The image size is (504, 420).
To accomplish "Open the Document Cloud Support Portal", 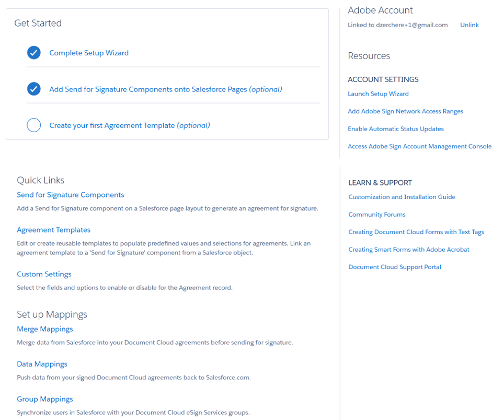I will click(x=395, y=267).
